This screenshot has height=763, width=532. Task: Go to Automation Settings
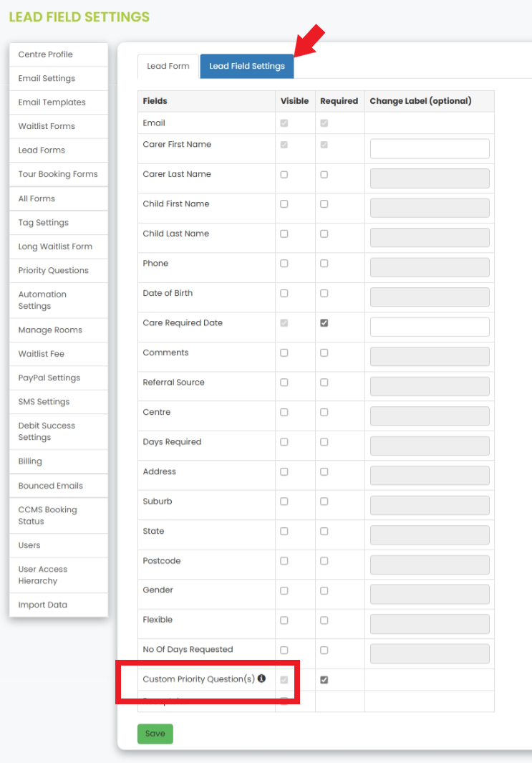(58, 300)
